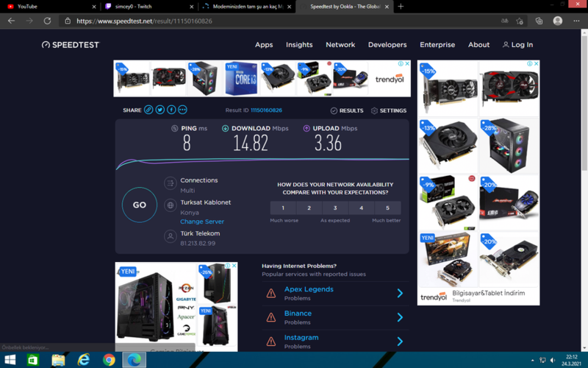This screenshot has width=588, height=368.
Task: Open RESULTS history
Action: [x=347, y=110]
